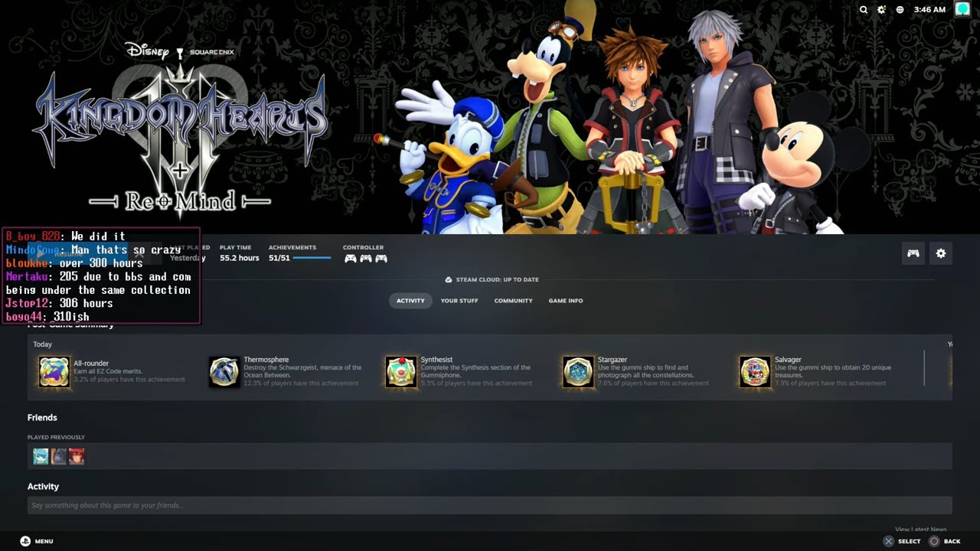Select the first friend avatar

pyautogui.click(x=41, y=457)
